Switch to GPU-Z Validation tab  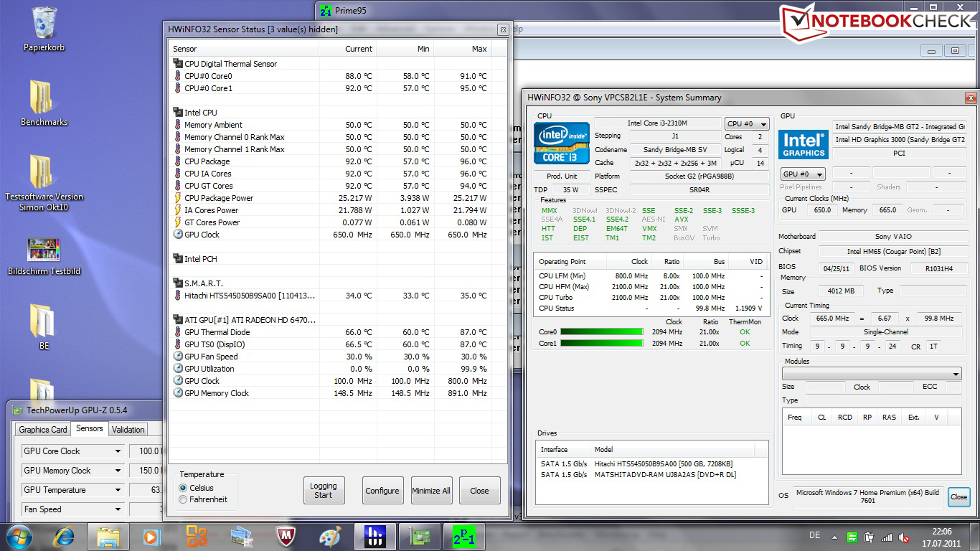click(x=128, y=430)
